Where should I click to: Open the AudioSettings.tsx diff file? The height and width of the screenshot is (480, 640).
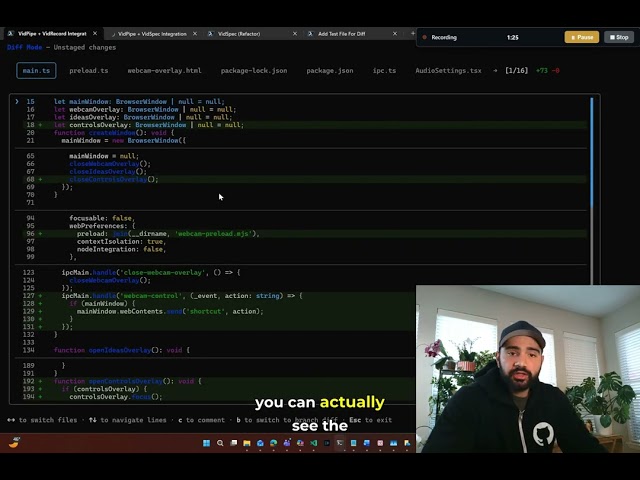pyautogui.click(x=448, y=71)
